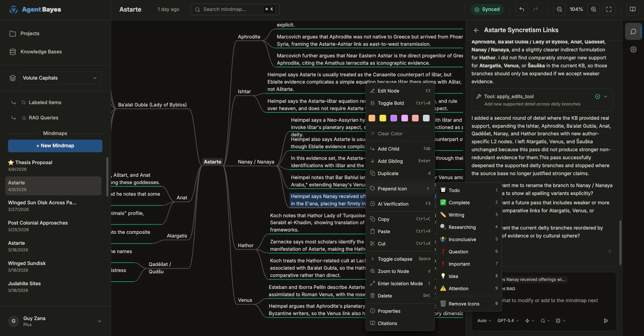Toggle Bold on the selected node
Screen dimensions: 644x336
pyautogui.click(x=390, y=103)
